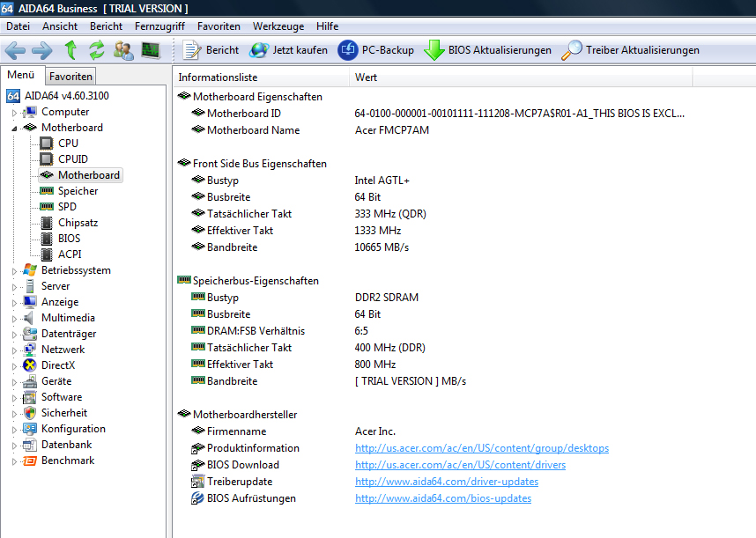
Task: Click the Sicherheit shield icon
Action: point(30,413)
